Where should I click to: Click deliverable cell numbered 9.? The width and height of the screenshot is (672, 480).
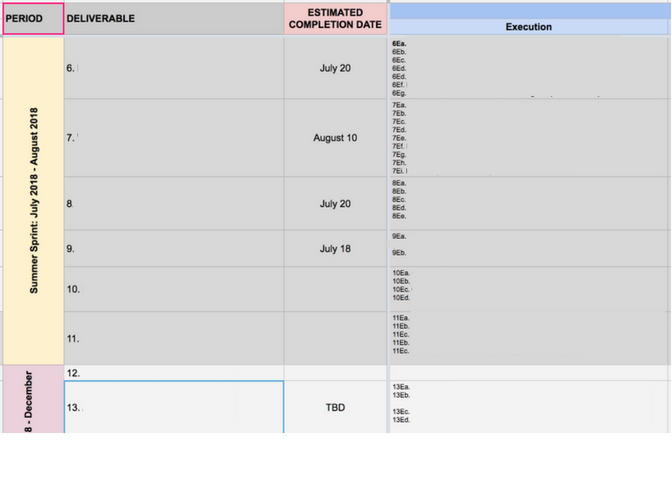coord(174,249)
